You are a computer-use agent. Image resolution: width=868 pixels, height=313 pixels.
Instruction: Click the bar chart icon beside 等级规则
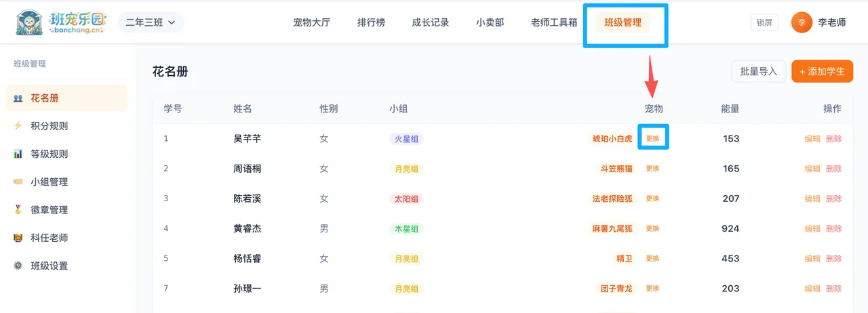[18, 154]
